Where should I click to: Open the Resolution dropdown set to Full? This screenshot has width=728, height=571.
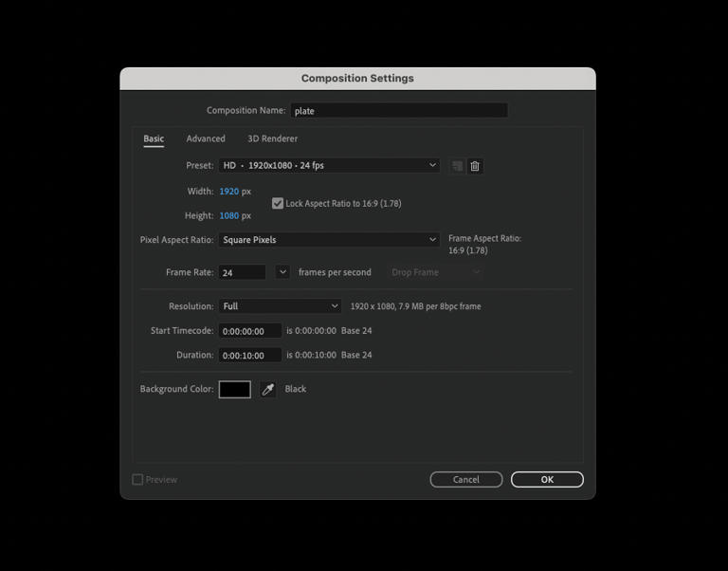280,306
